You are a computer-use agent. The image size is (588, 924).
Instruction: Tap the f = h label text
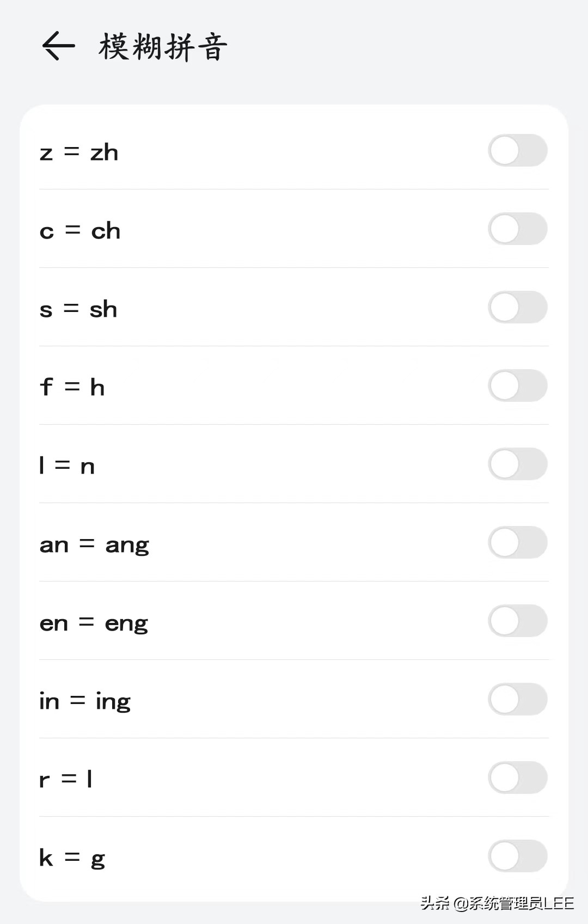pyautogui.click(x=72, y=388)
